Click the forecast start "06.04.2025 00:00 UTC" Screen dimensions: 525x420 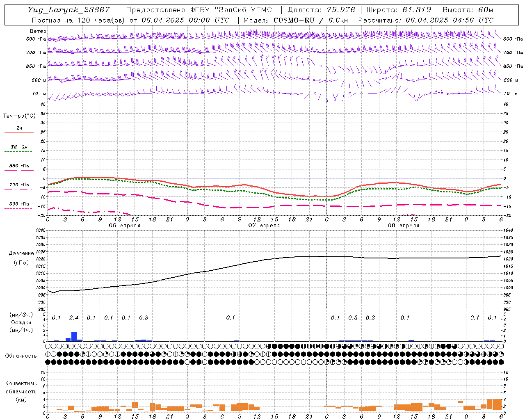[x=185, y=20]
